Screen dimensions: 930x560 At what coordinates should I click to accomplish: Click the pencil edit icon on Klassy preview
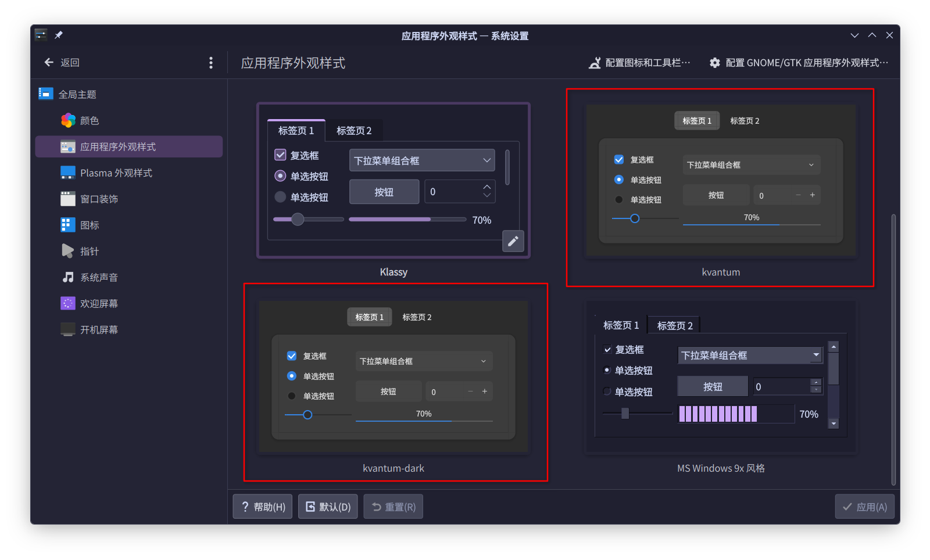tap(513, 241)
